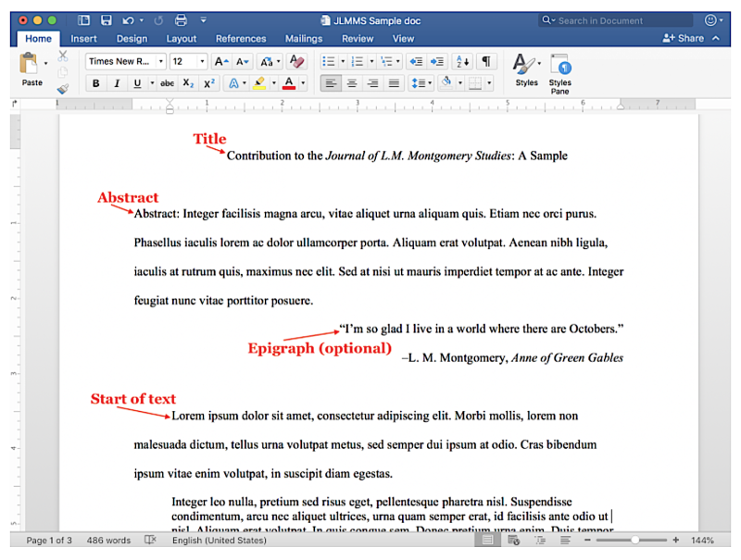Open the line spacing dropdown
Viewport: 741px width, 560px height.
pos(422,83)
